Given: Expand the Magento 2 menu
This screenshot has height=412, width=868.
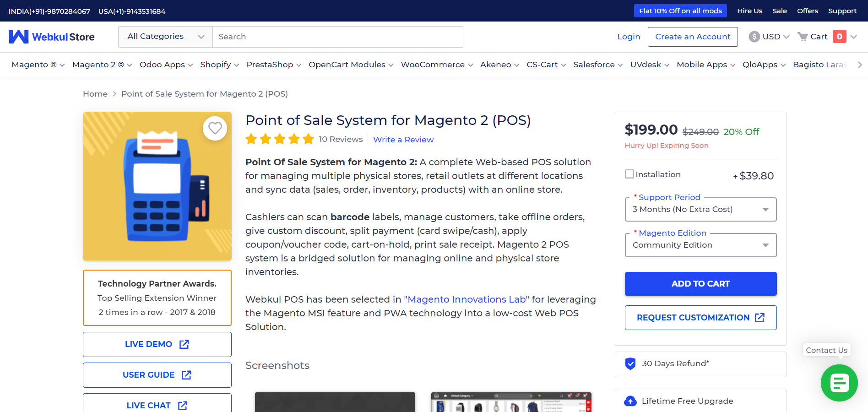Looking at the screenshot, I should pos(102,65).
